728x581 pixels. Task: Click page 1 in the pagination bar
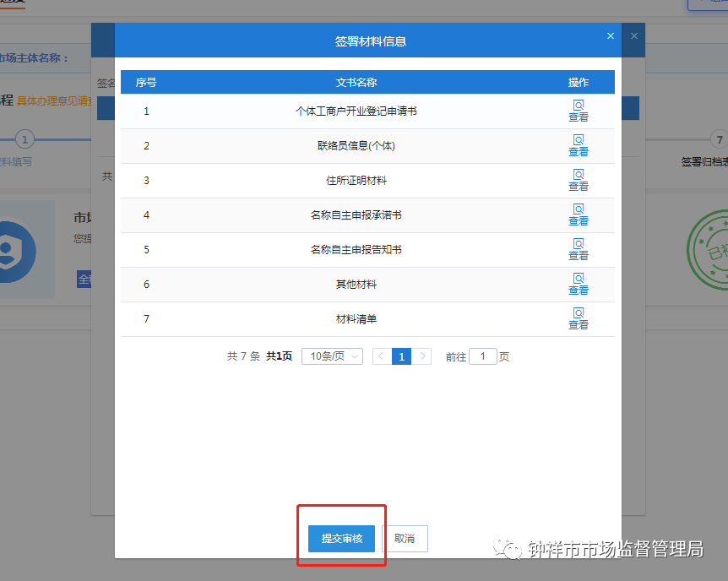click(402, 356)
